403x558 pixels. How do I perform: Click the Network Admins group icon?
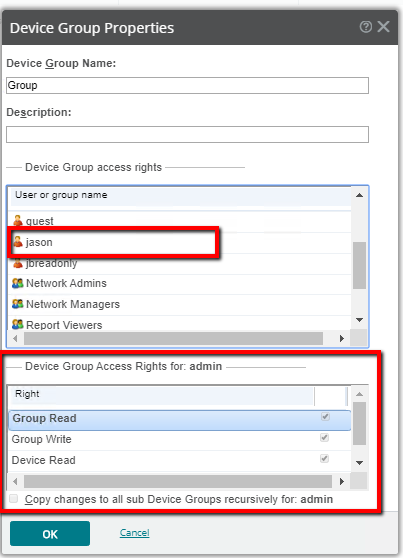tap(17, 283)
